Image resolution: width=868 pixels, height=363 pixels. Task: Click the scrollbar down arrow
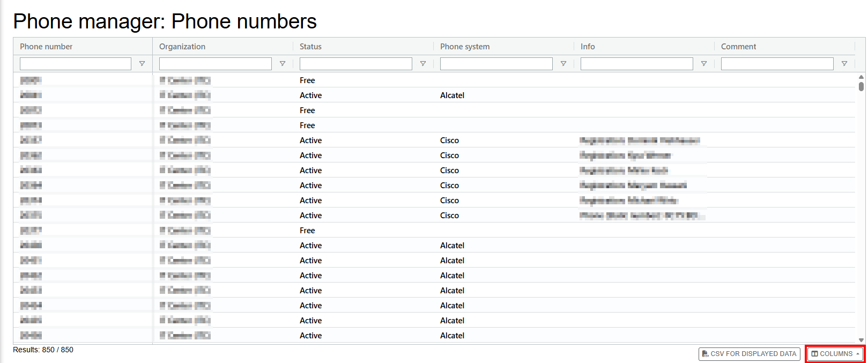point(861,340)
